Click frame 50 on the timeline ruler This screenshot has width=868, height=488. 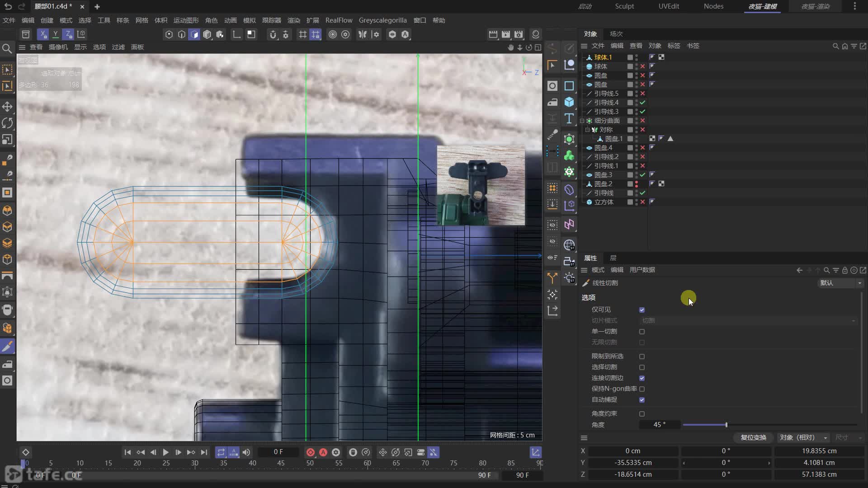tap(310, 463)
